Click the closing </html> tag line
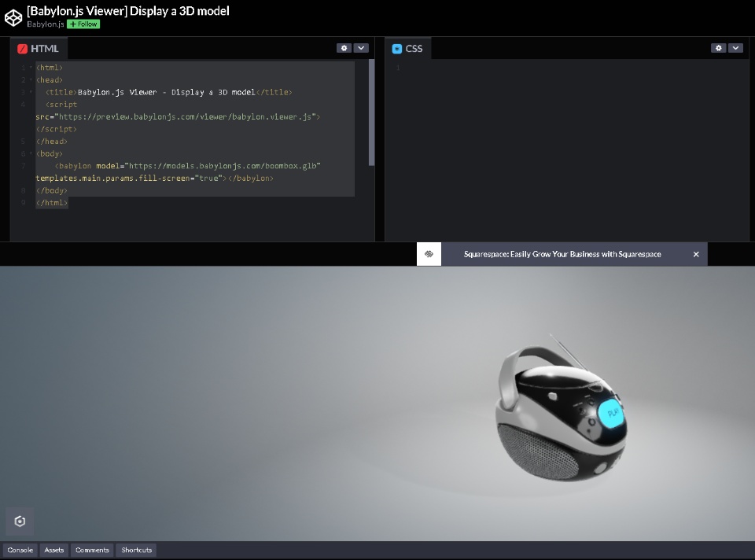The width and height of the screenshot is (755, 560). [52, 203]
